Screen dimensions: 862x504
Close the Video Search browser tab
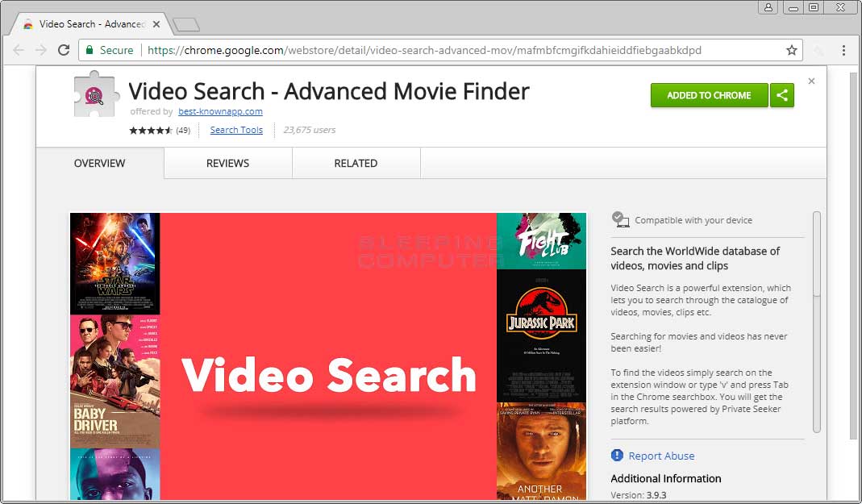156,24
